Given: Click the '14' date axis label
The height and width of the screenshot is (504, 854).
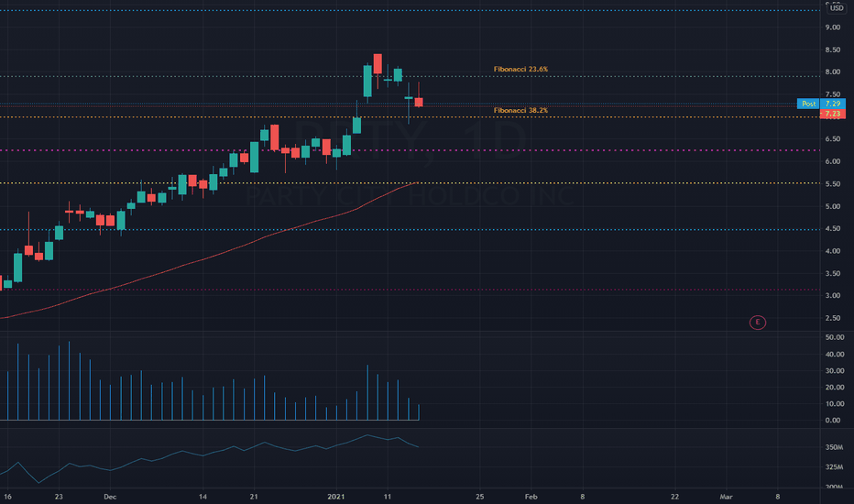Looking at the screenshot, I should coord(203,497).
